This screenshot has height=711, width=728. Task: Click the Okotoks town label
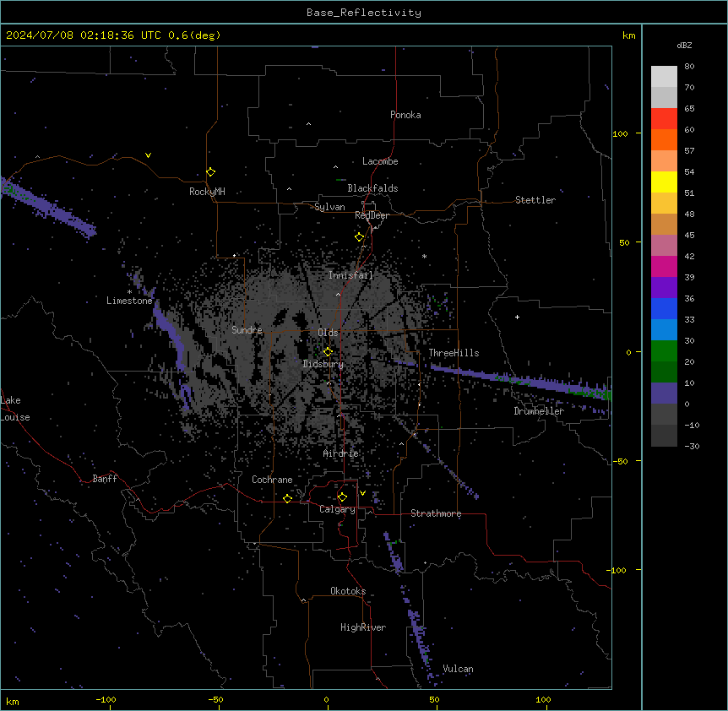348,591
